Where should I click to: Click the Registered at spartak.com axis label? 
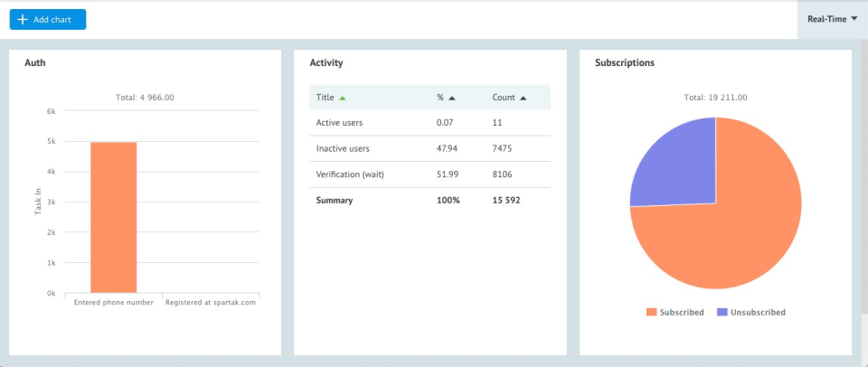[x=211, y=303]
